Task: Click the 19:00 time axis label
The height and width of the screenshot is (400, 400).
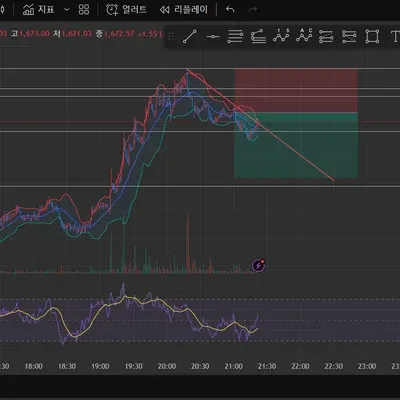Action: [100, 366]
